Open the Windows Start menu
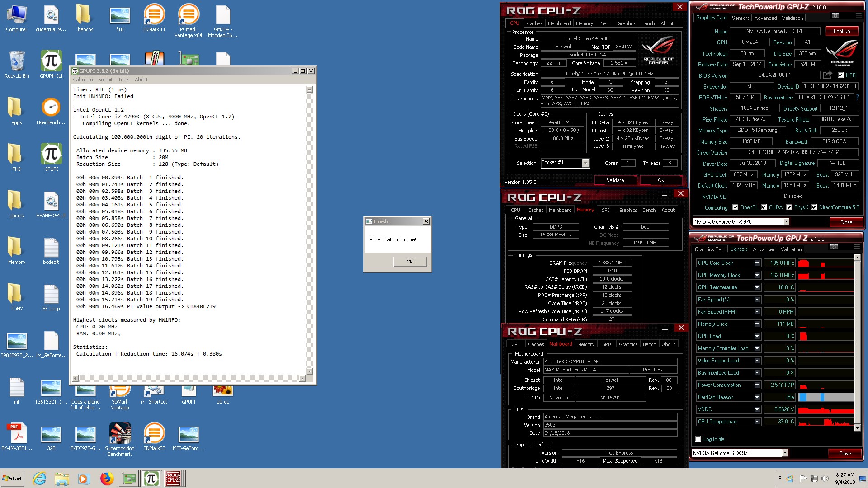868x488 pixels. pos(12,479)
